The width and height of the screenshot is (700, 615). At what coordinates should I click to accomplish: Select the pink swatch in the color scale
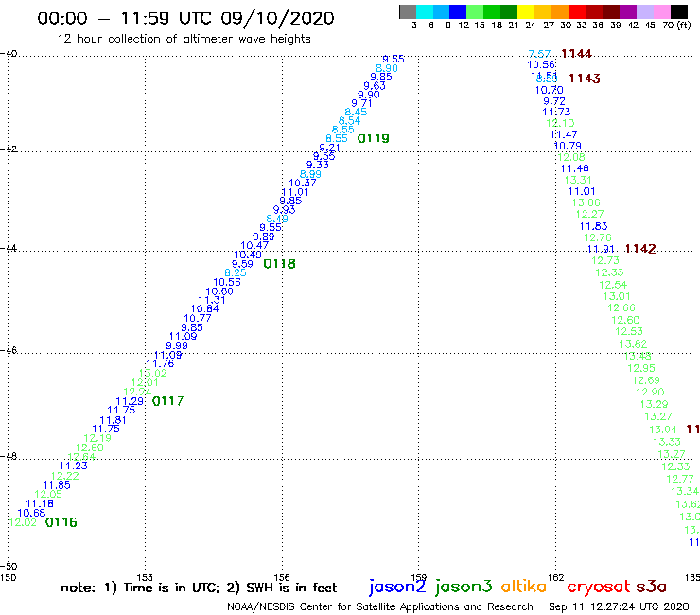click(x=662, y=11)
